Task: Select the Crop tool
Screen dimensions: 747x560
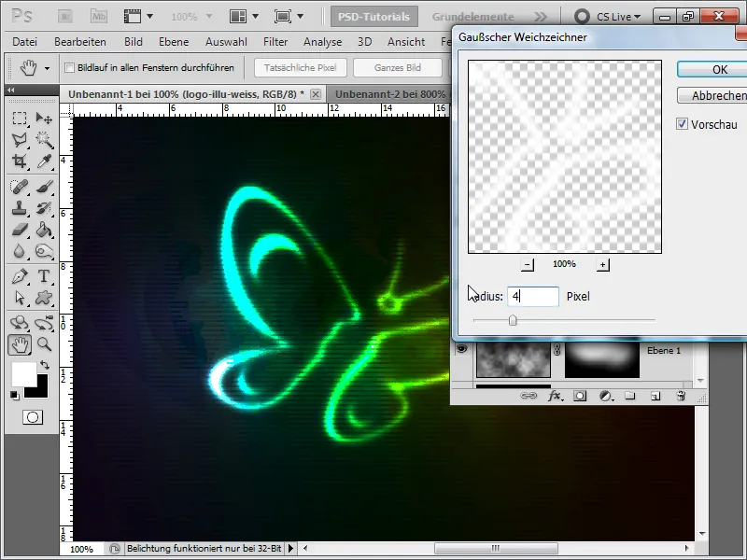Action: pyautogui.click(x=19, y=161)
